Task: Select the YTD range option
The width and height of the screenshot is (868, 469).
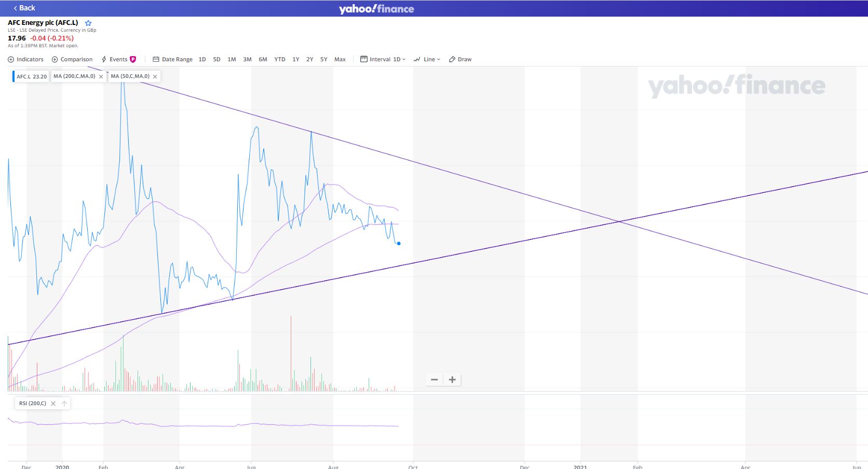Action: click(280, 59)
